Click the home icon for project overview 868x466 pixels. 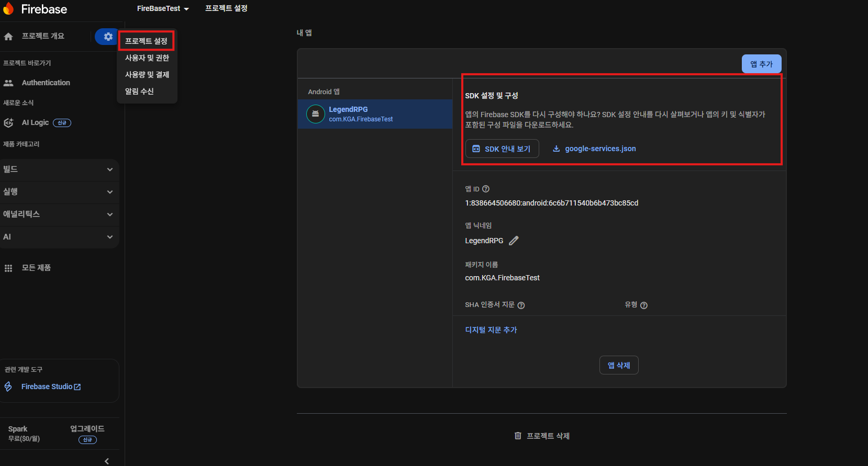pos(8,37)
